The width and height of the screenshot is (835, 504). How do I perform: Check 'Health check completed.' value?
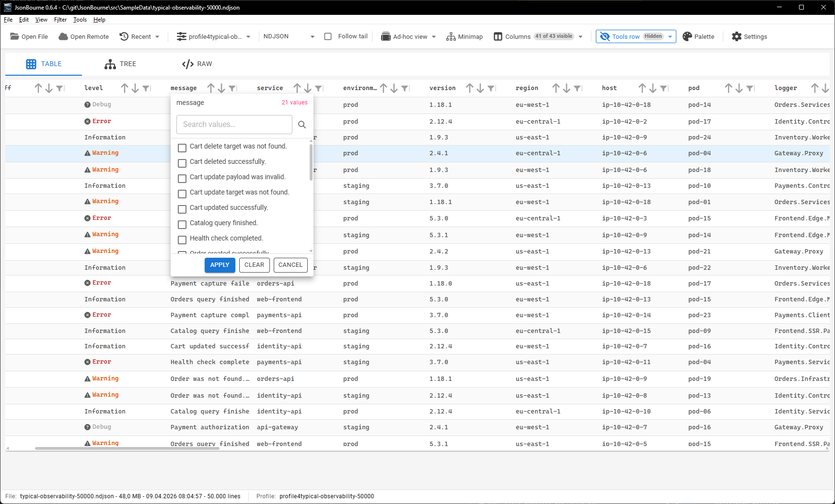coord(182,240)
